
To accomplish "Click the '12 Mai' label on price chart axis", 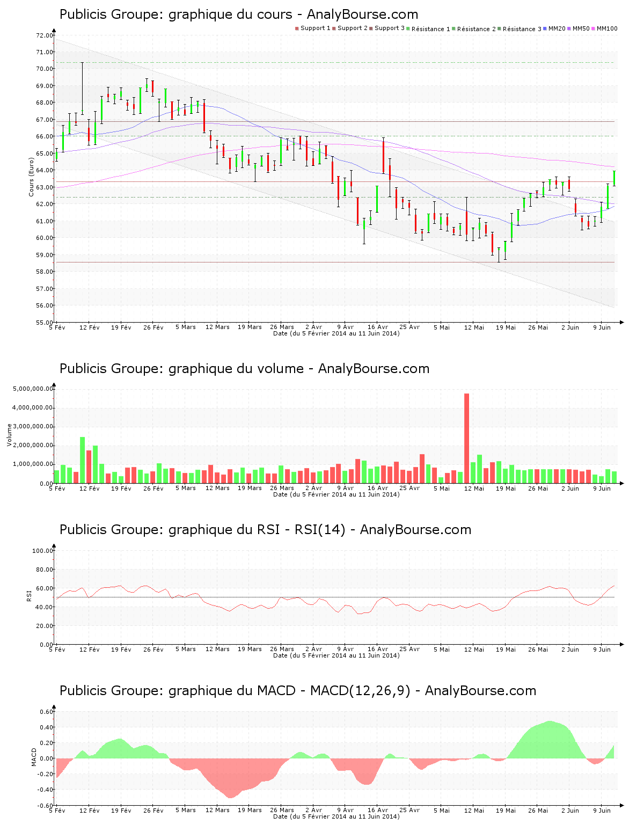I will click(x=474, y=327).
